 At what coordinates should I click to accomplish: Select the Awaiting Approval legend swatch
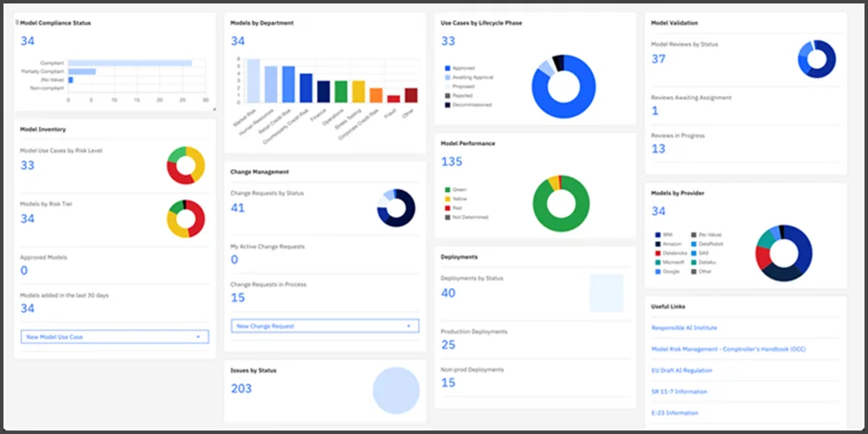tap(447, 78)
